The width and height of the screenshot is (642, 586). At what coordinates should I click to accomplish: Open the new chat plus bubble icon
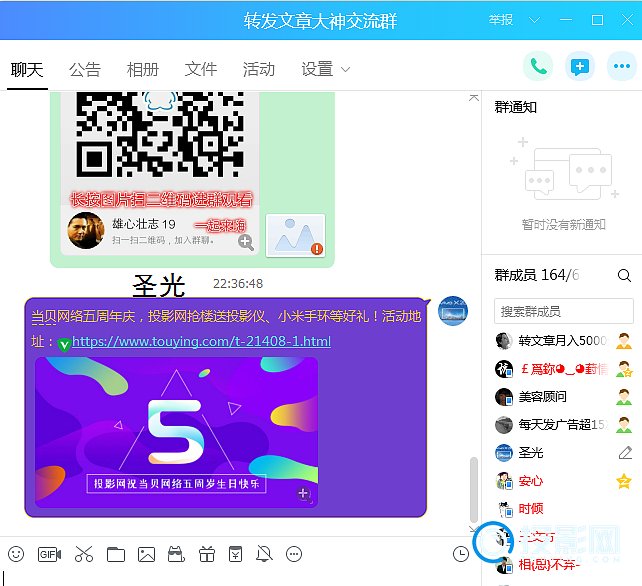pos(580,66)
